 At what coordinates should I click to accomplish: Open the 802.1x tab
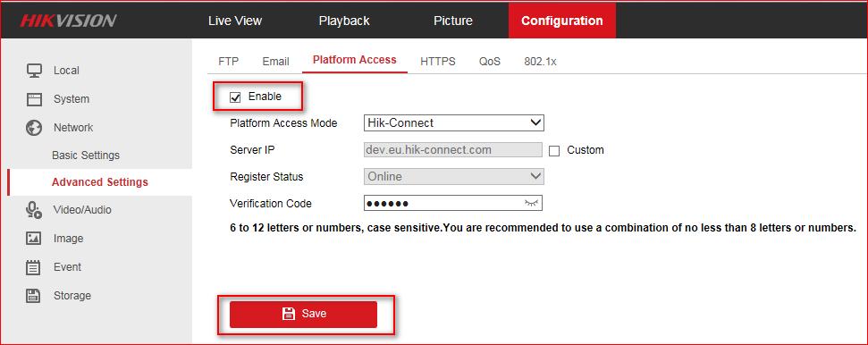pyautogui.click(x=540, y=62)
